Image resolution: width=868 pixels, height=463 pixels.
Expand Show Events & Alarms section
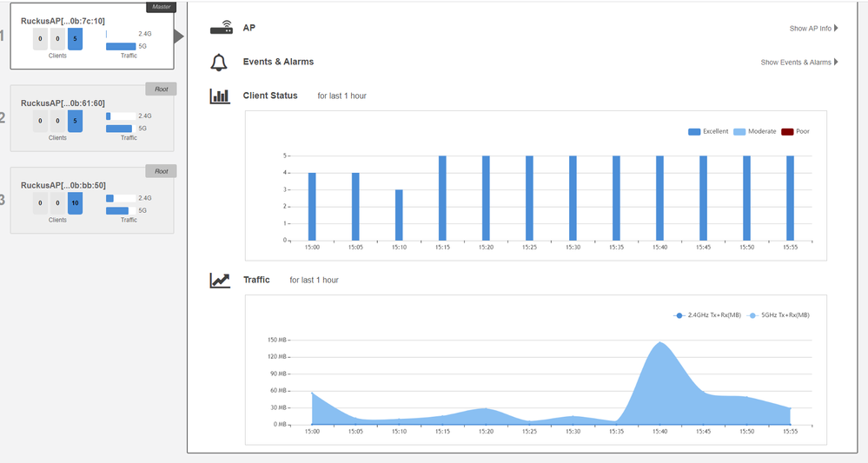798,63
